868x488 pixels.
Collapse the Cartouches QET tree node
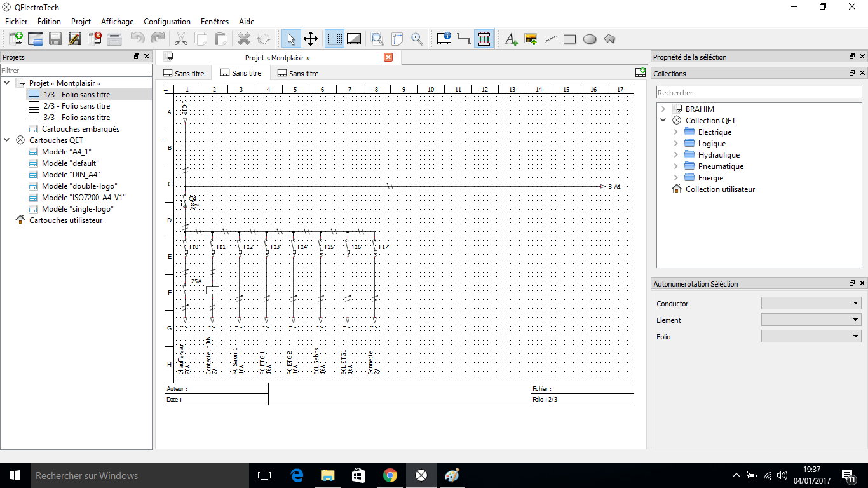7,140
